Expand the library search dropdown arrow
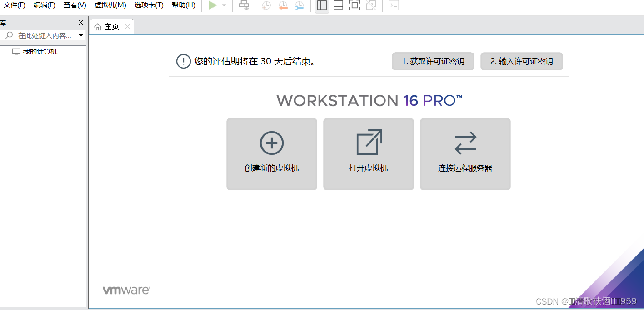Viewport: 644px width, 310px height. point(81,35)
